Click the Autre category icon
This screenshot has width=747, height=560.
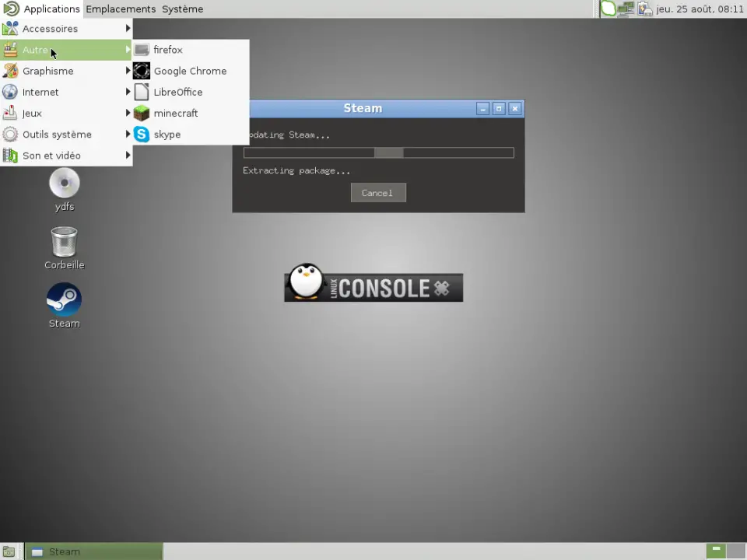click(10, 50)
